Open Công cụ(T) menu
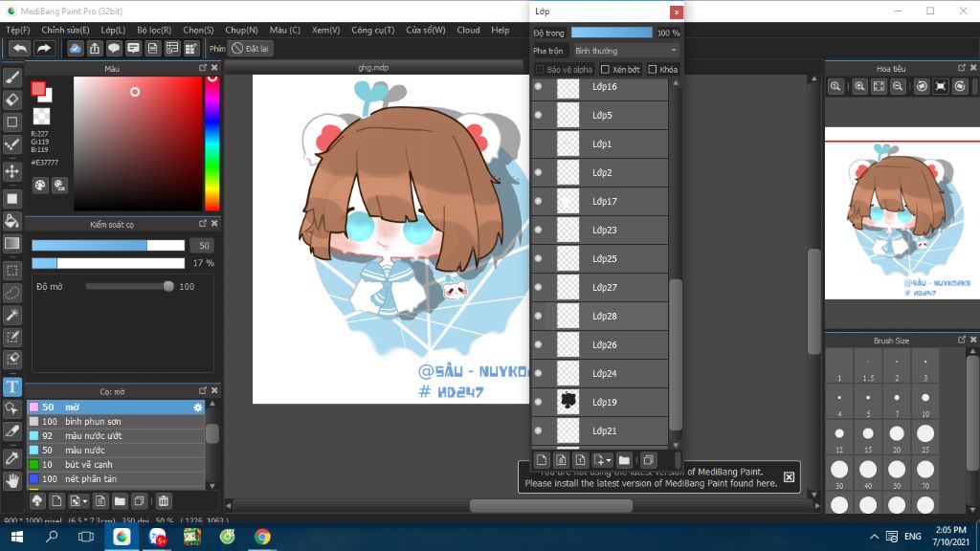Screen dimensions: 980x551 click(x=373, y=30)
